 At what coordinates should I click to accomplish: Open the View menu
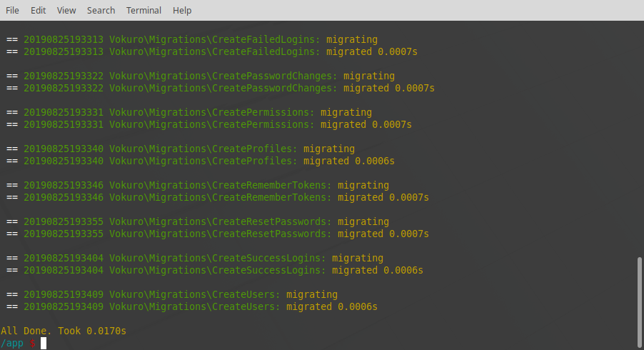(x=66, y=11)
